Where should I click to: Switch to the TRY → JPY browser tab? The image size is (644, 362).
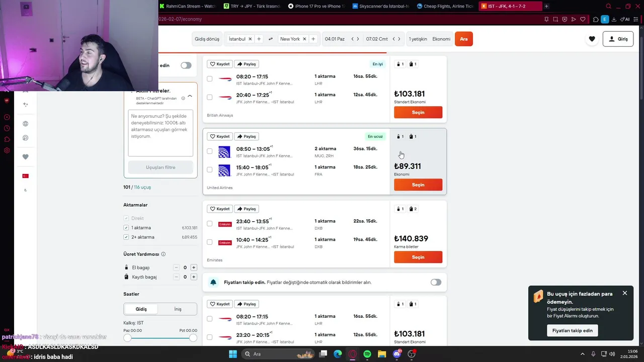coord(252,6)
